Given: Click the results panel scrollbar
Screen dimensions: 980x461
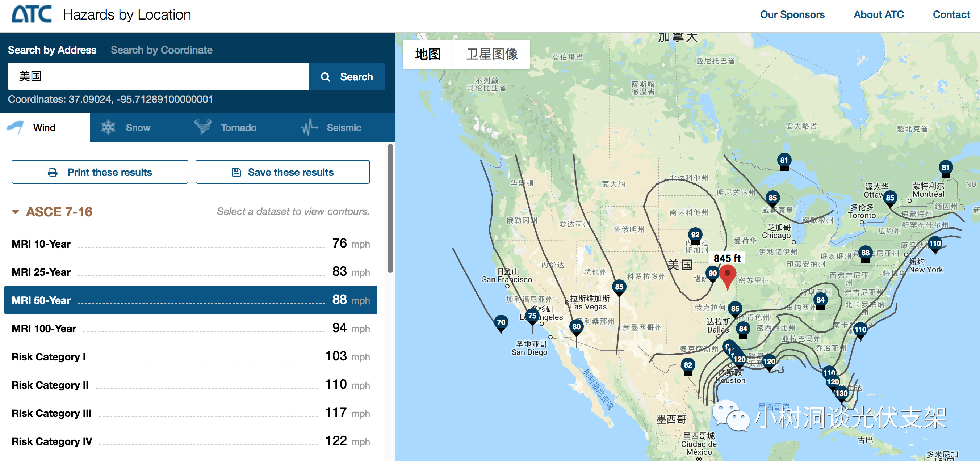Looking at the screenshot, I should pos(390,208).
